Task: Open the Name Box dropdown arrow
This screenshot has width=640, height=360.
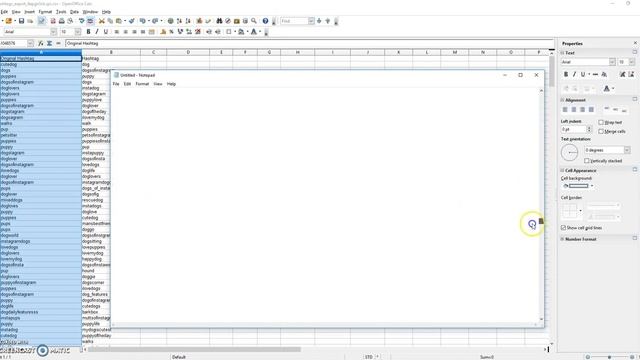Action: pos(30,43)
